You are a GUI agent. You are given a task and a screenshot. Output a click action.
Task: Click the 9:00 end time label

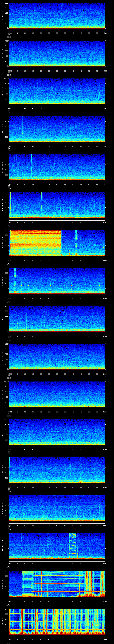click(105, 184)
